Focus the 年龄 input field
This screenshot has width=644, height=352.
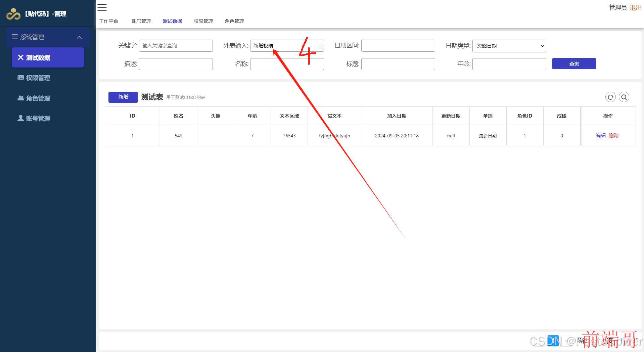pyautogui.click(x=509, y=64)
